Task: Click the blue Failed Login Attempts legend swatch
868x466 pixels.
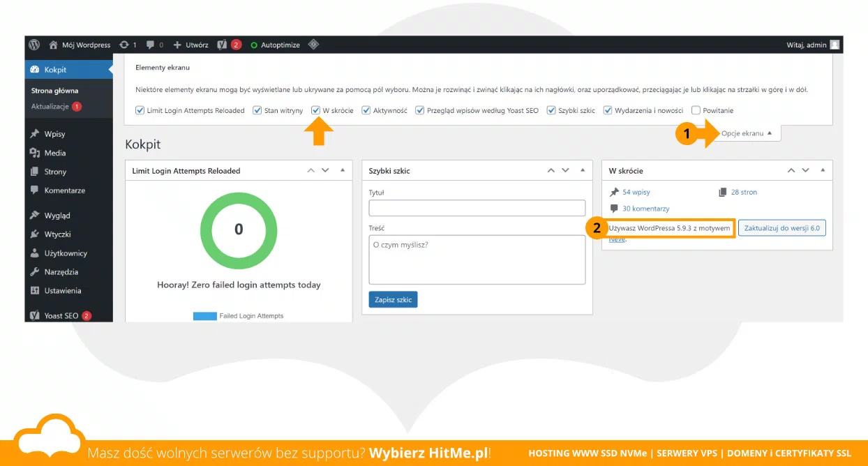Action: pos(204,316)
